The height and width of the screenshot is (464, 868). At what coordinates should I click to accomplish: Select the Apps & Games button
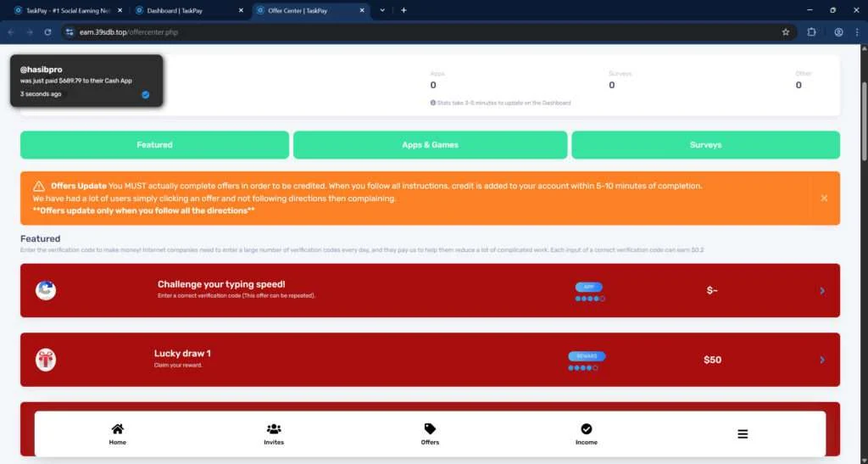tap(430, 144)
